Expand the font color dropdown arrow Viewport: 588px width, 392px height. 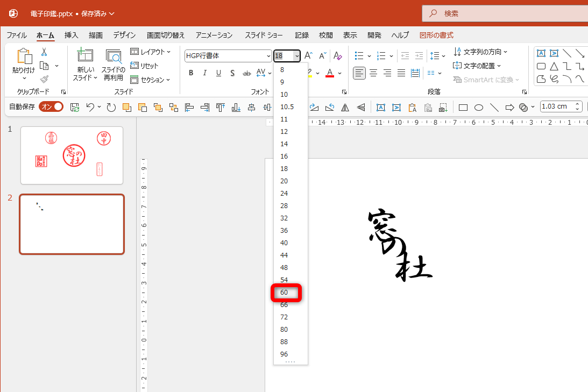pos(340,74)
